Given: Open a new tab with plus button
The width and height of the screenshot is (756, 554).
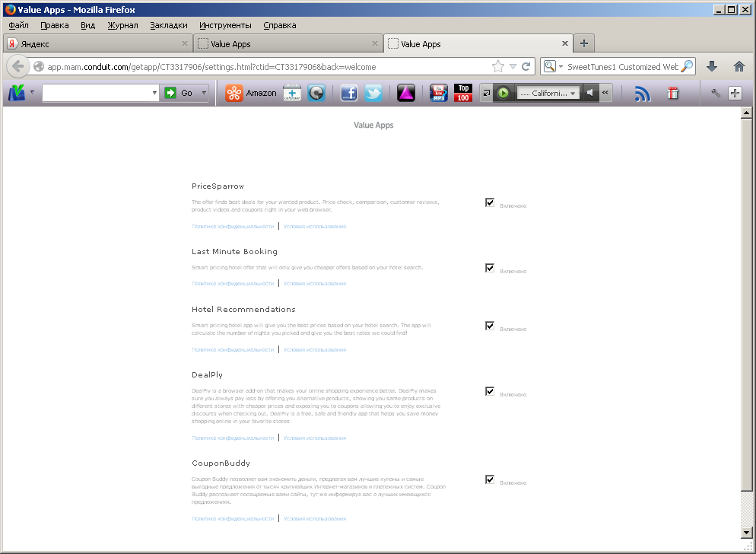Looking at the screenshot, I should click(584, 43).
